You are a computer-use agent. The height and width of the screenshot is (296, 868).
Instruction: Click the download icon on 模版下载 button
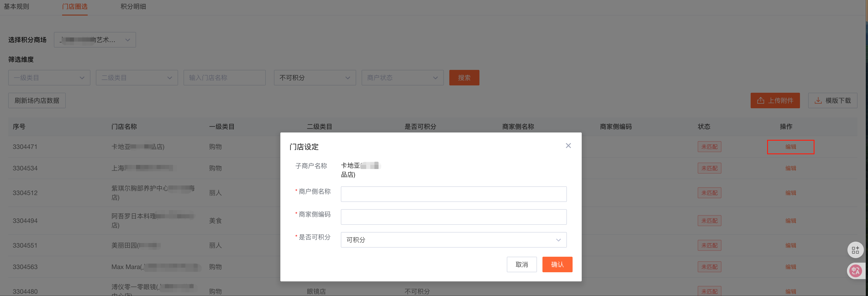(x=818, y=100)
